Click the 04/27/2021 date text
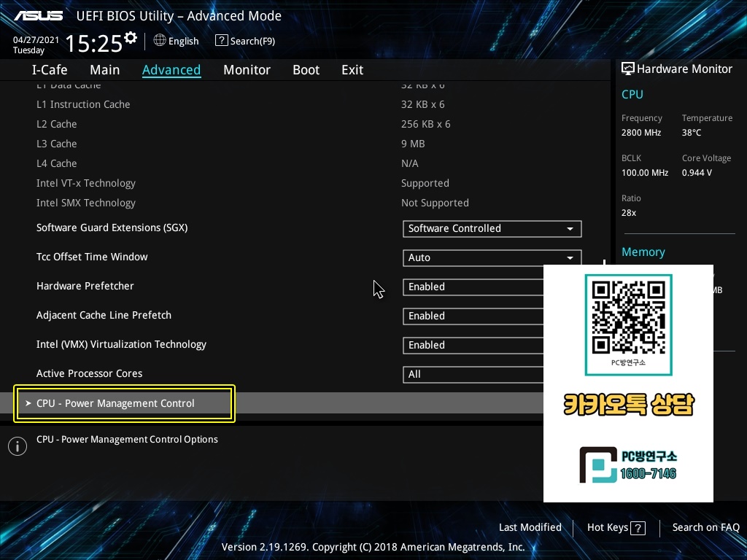This screenshot has height=560, width=747. (36, 40)
